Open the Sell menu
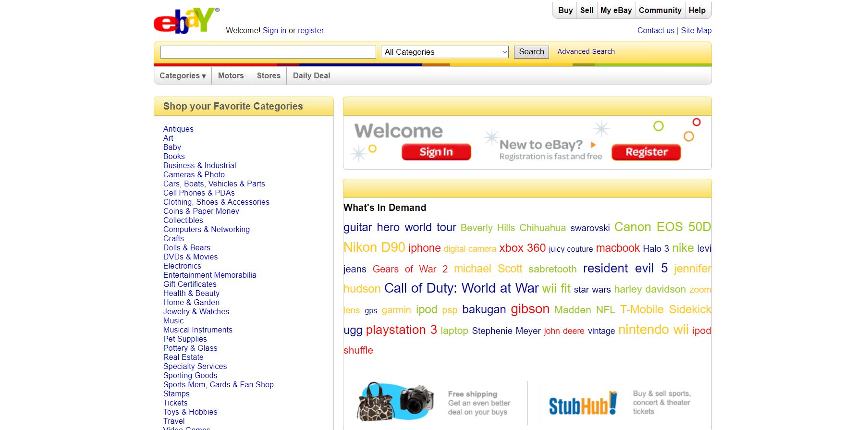868x430 pixels. tap(587, 10)
